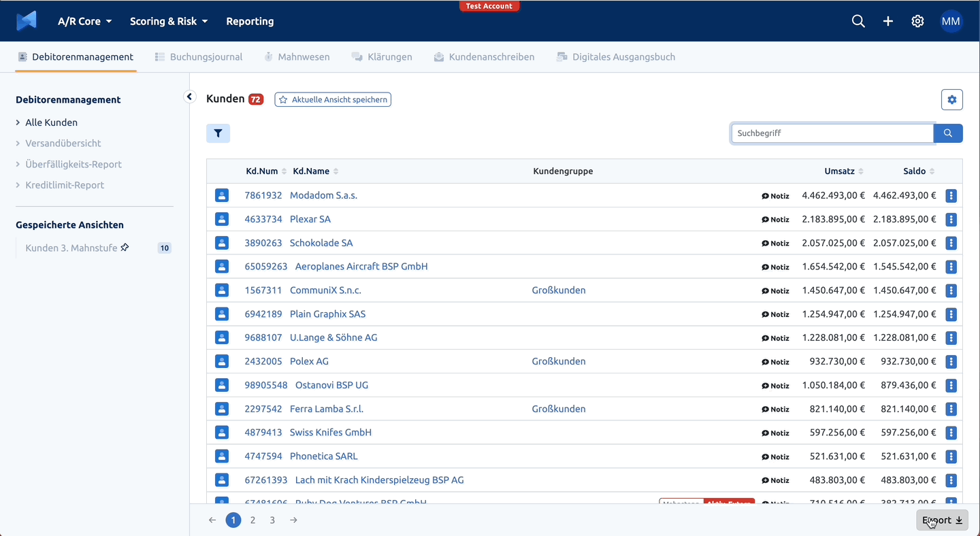Switch to Mahnwesen tab
This screenshot has height=536, width=980.
pos(297,57)
